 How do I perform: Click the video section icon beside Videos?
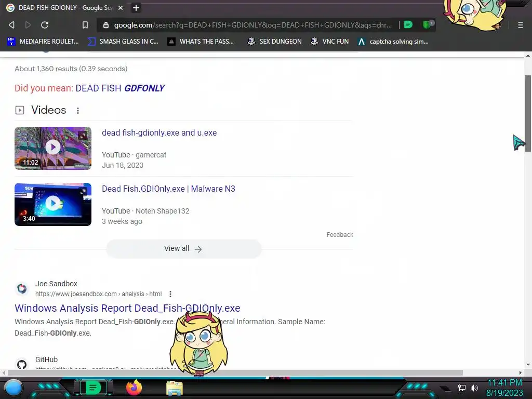(20, 110)
